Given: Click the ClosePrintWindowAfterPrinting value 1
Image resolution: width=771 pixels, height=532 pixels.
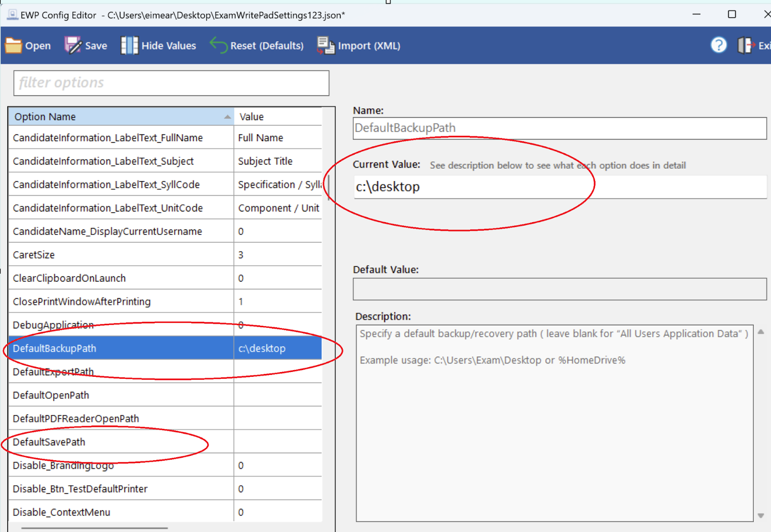Looking at the screenshot, I should click(x=278, y=302).
